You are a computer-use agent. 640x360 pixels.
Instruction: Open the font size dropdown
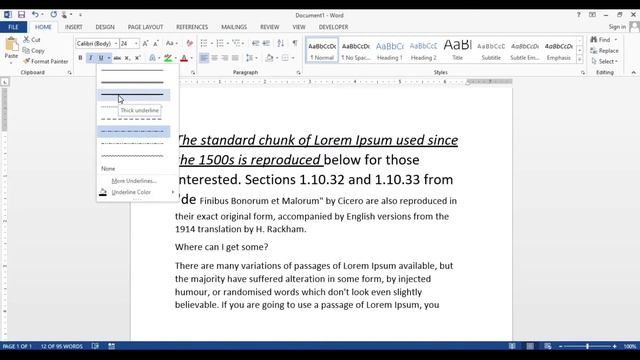(x=136, y=43)
